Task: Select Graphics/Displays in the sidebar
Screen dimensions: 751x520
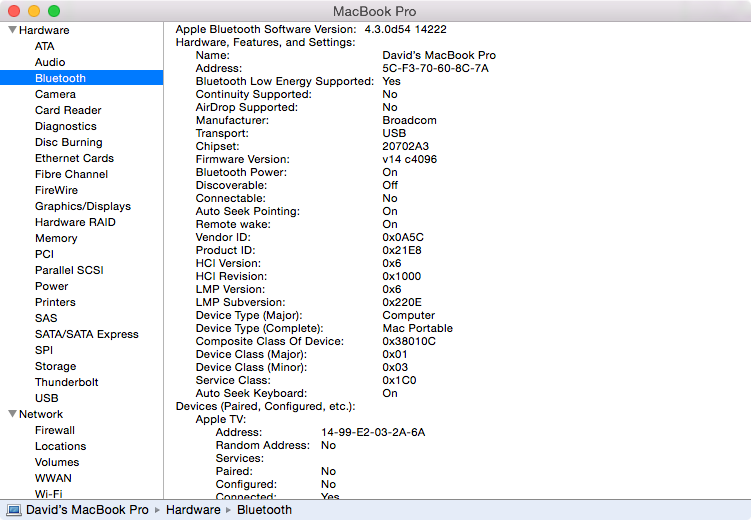Action: point(83,206)
